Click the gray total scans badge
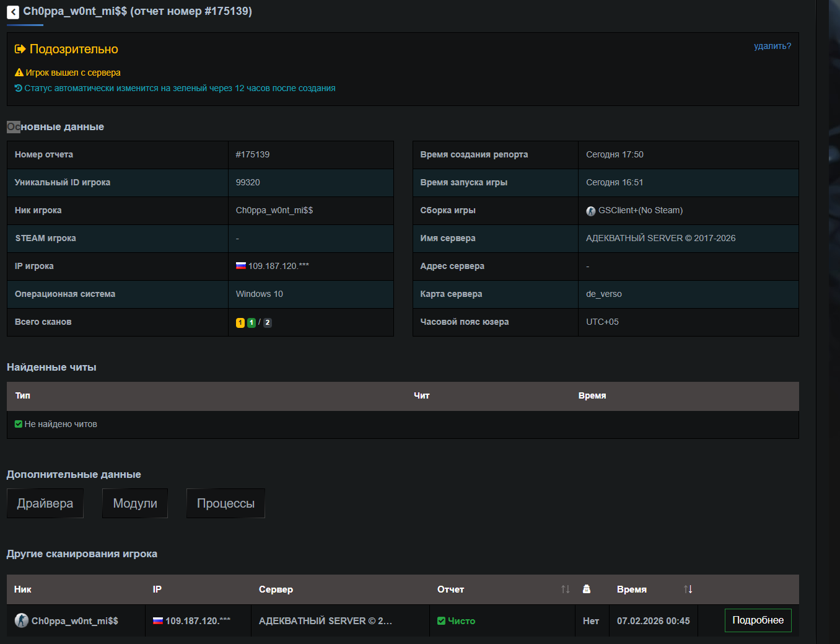Image resolution: width=840 pixels, height=644 pixels. pyautogui.click(x=268, y=322)
